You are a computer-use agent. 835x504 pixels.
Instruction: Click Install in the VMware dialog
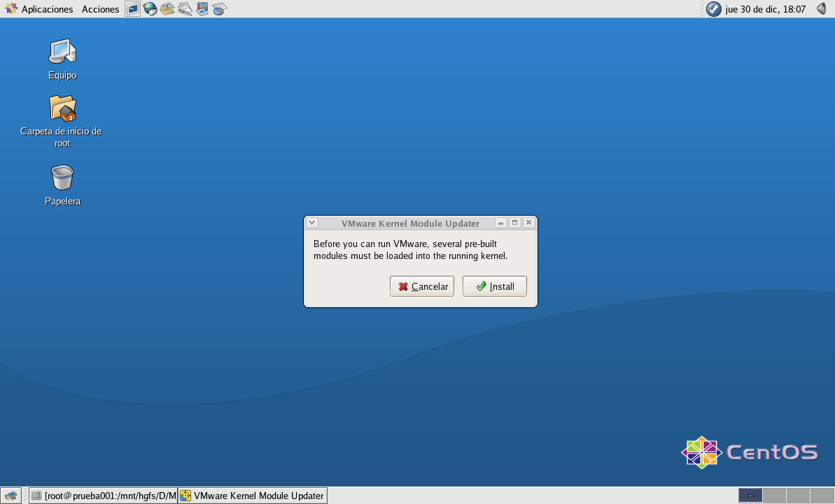click(x=495, y=286)
